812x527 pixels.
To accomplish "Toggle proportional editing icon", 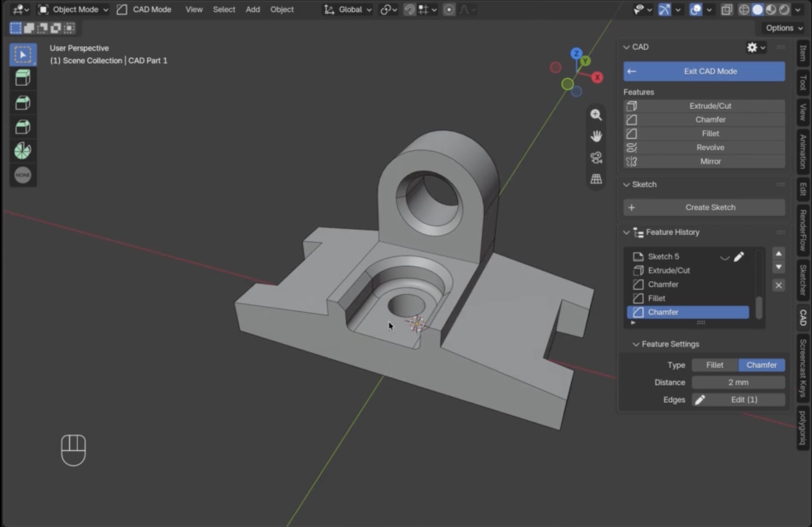I will 449,10.
